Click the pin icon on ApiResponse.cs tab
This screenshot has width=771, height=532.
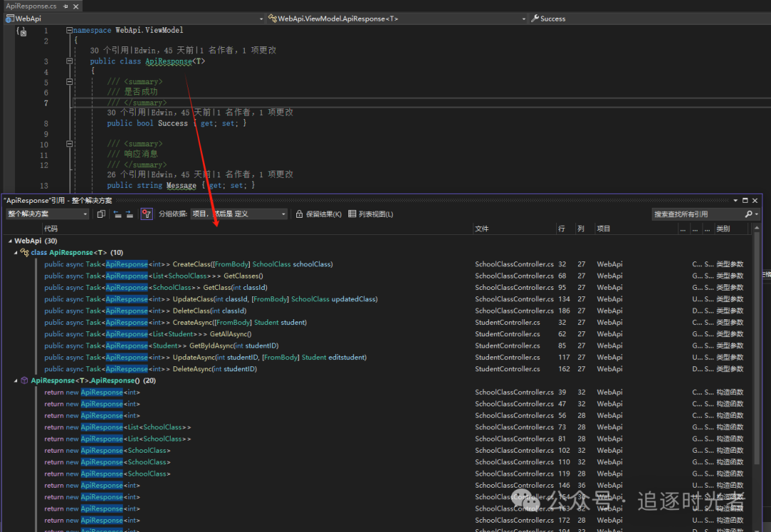[x=66, y=6]
